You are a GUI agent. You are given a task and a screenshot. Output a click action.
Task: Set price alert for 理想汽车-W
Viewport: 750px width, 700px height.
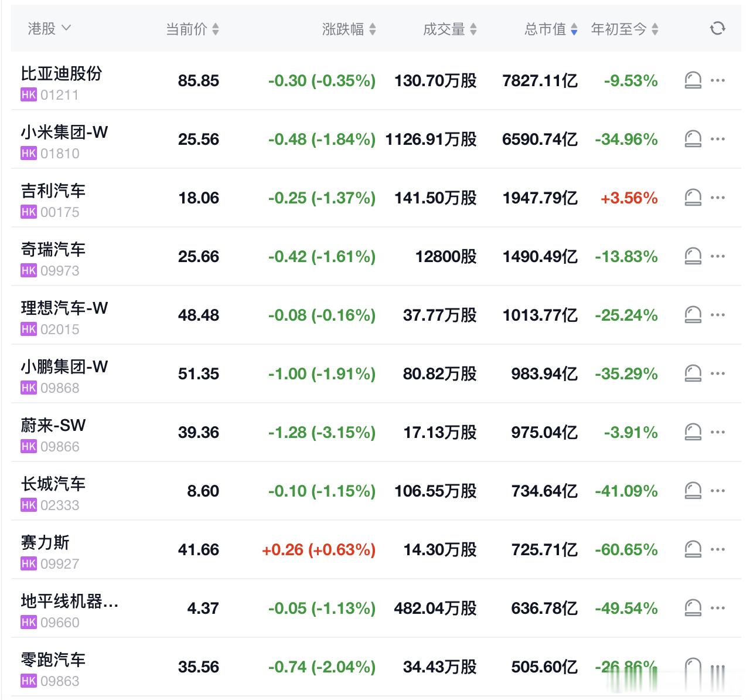coord(693,315)
